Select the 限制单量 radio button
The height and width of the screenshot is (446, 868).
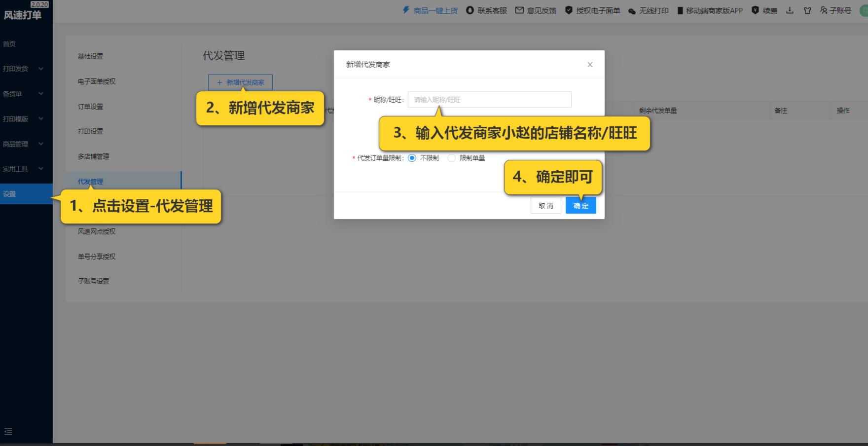[x=451, y=157]
